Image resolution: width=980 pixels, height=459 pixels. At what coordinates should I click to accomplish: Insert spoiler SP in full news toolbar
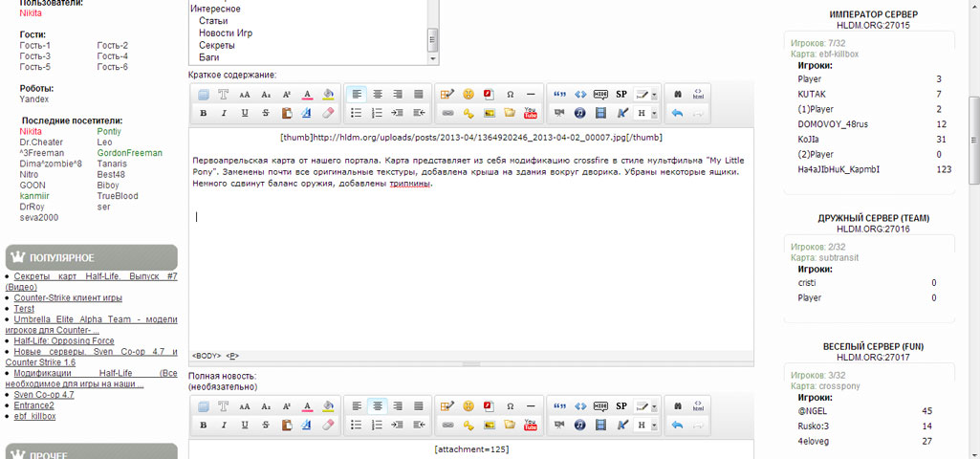click(x=621, y=406)
